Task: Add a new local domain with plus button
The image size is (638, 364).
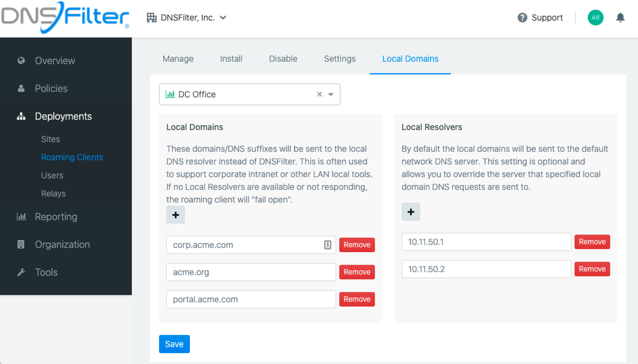Action: tap(176, 215)
